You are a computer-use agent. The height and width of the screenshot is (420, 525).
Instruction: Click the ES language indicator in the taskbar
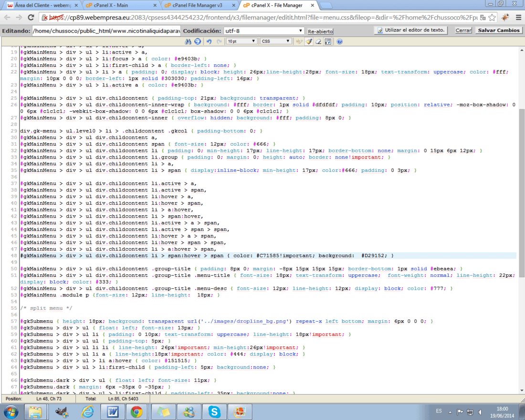coord(439,411)
